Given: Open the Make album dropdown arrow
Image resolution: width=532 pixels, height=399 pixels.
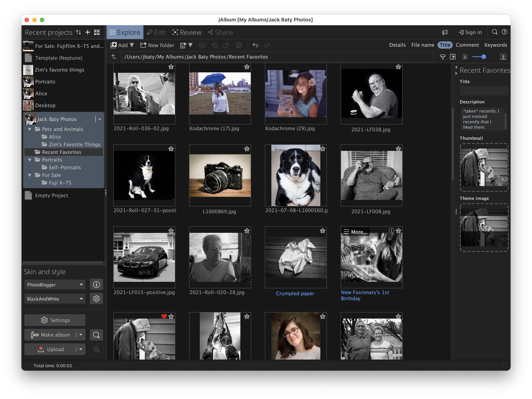Looking at the screenshot, I should (81, 335).
